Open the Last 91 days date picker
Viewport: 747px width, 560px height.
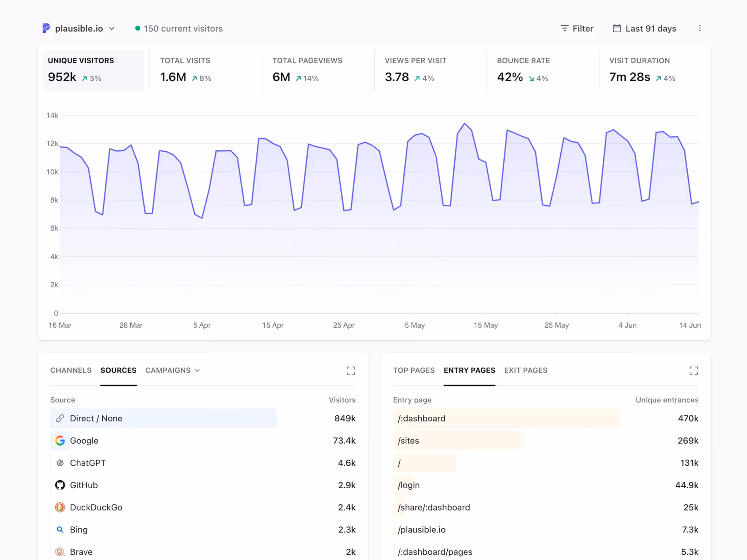pos(644,28)
